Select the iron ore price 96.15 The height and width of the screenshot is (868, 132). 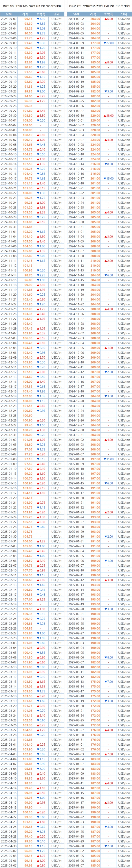(28, 19)
